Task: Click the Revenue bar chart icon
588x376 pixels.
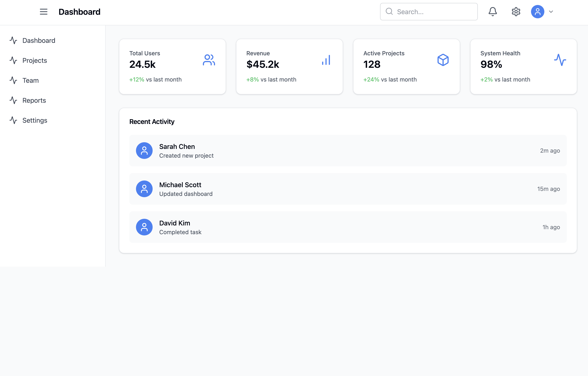Action: tap(326, 60)
